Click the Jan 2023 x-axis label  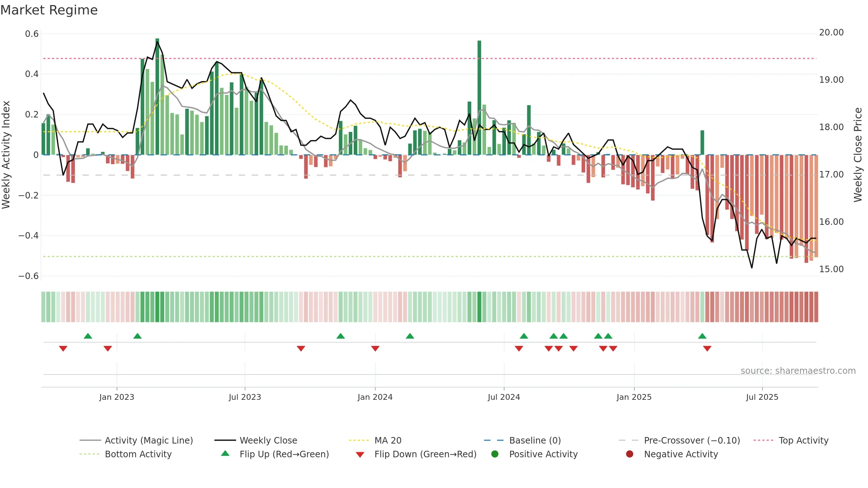116,397
